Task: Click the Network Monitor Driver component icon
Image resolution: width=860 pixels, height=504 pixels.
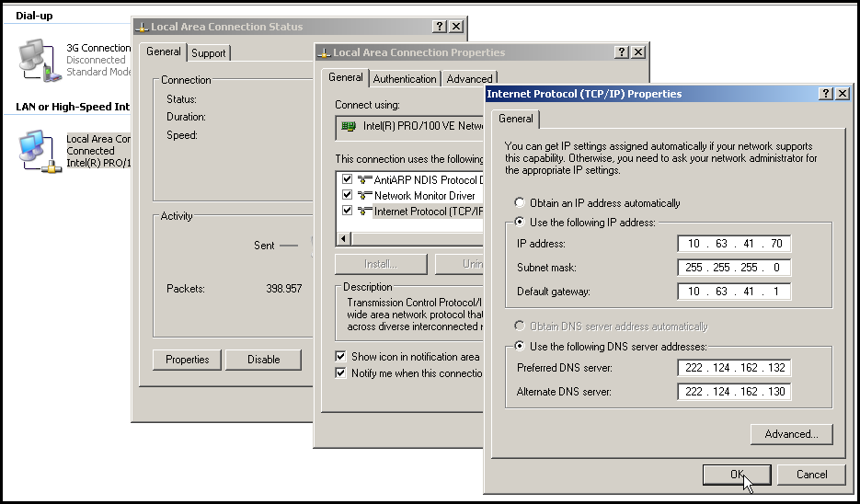Action: 365,195
